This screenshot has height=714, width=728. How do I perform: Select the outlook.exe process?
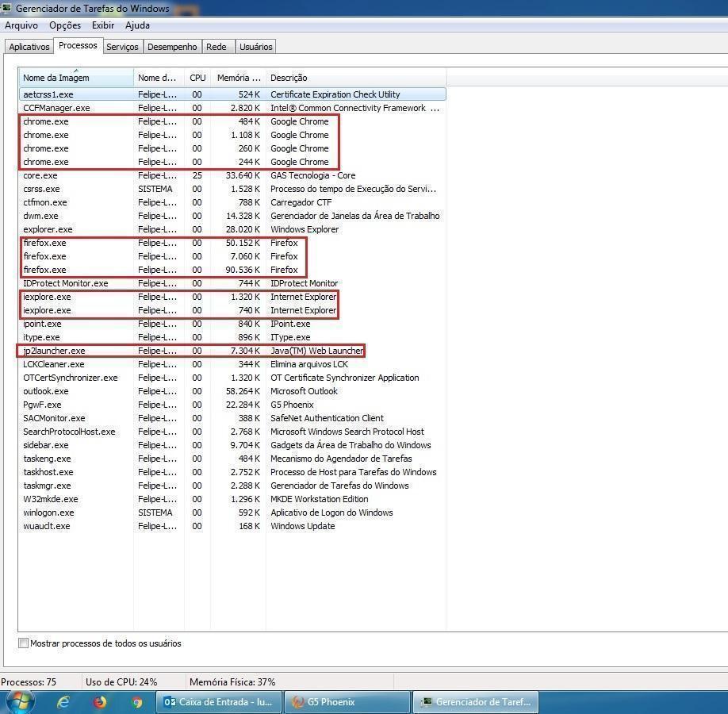point(232,390)
